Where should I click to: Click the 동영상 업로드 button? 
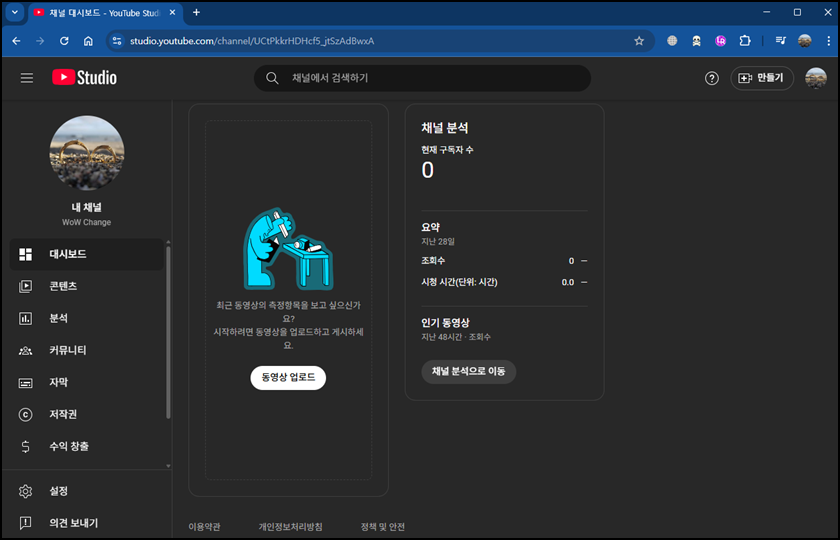pos(288,378)
